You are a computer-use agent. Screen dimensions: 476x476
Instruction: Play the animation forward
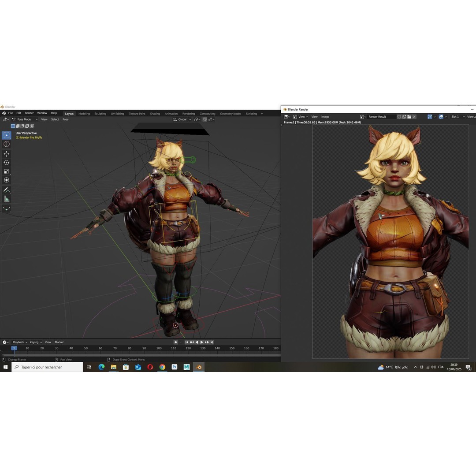click(x=202, y=342)
